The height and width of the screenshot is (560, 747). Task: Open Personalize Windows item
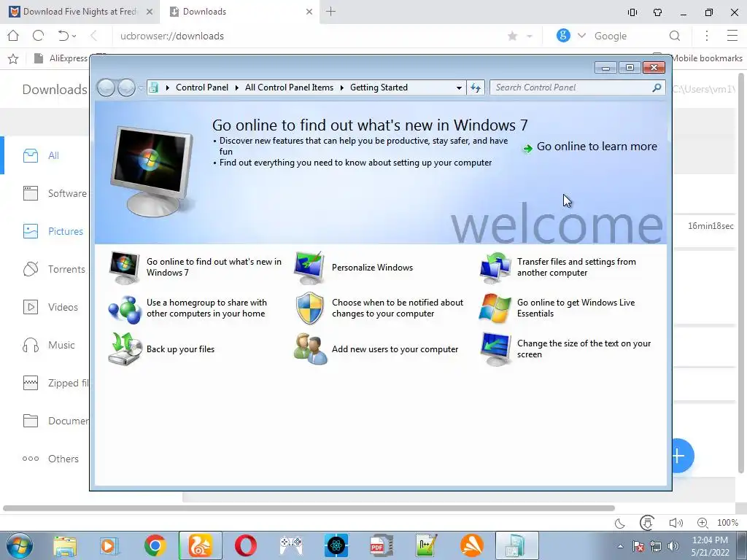click(x=354, y=268)
